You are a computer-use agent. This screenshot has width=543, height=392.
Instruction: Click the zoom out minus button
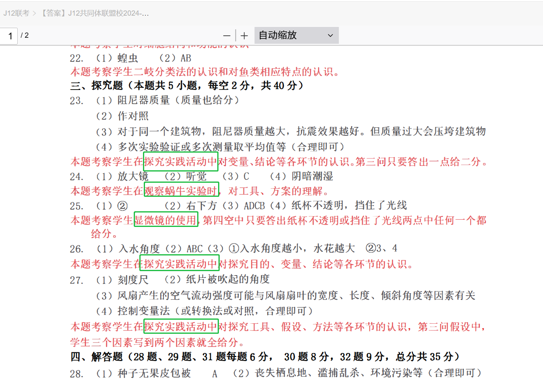[227, 36]
